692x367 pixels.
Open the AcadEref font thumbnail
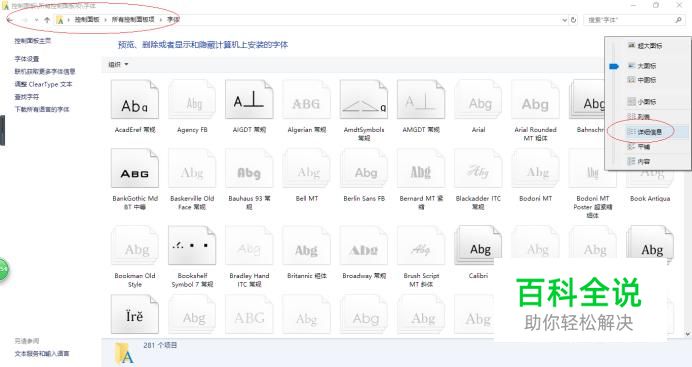pos(135,100)
